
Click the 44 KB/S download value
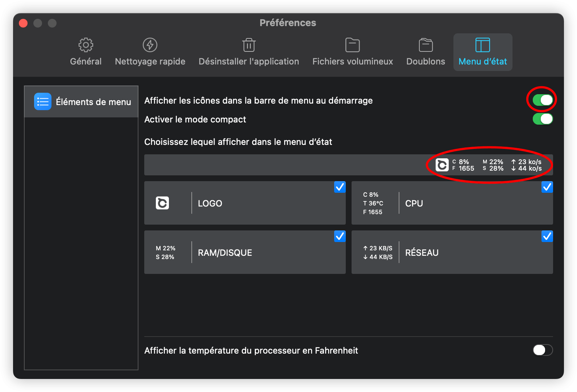[x=378, y=257]
